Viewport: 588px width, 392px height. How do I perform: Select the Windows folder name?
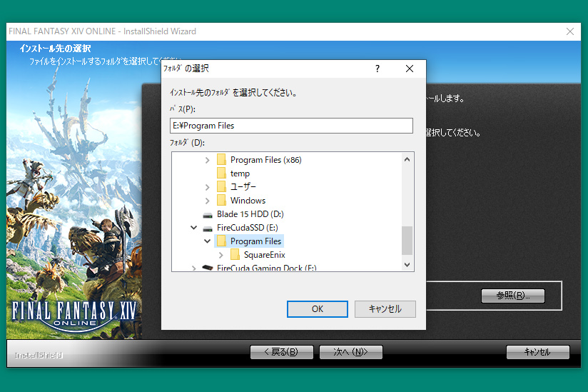pyautogui.click(x=248, y=201)
